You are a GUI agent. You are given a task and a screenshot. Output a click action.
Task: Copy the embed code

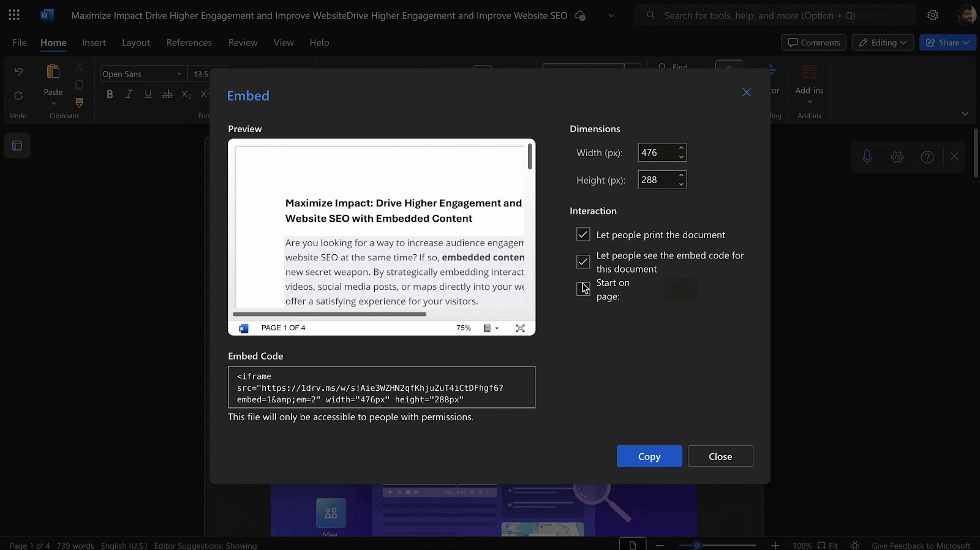pyautogui.click(x=649, y=456)
